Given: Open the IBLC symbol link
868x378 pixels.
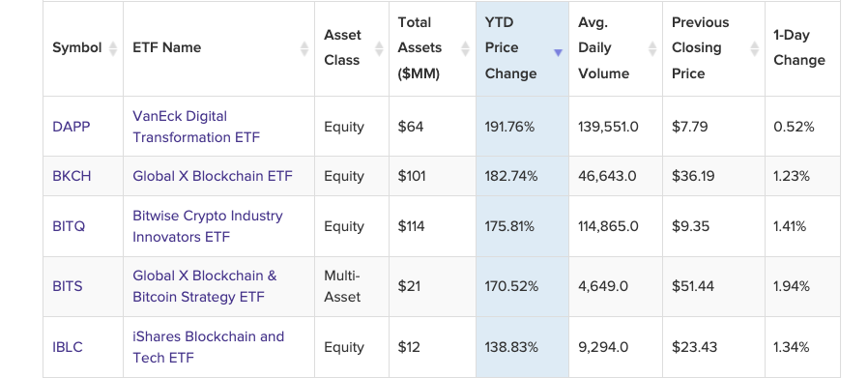Looking at the screenshot, I should 68,347.
